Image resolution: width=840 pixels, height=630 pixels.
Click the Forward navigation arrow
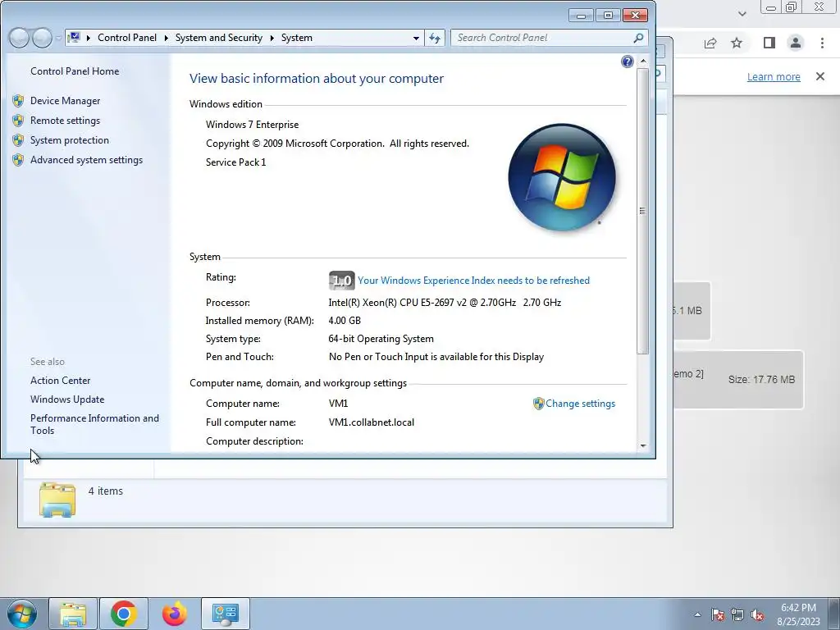click(42, 38)
